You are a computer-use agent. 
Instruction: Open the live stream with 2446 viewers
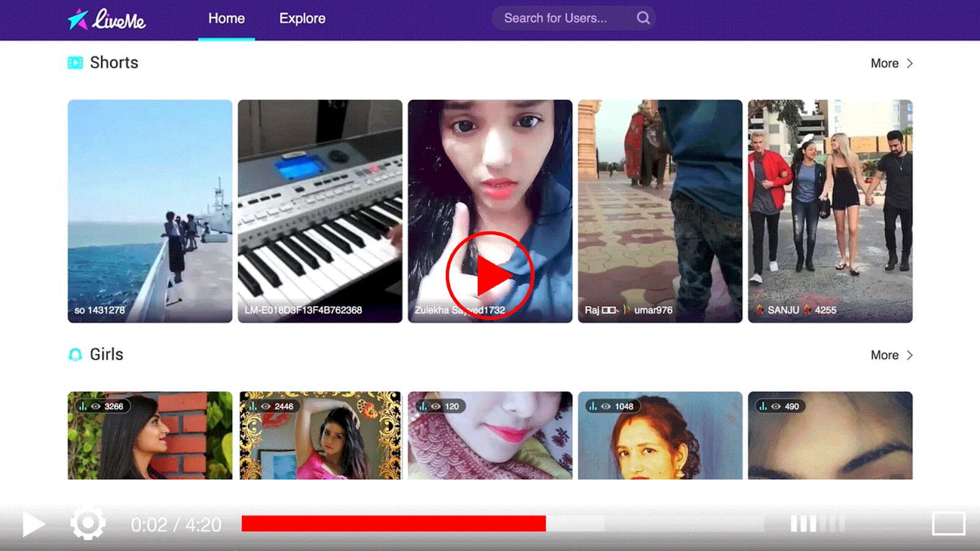[320, 435]
